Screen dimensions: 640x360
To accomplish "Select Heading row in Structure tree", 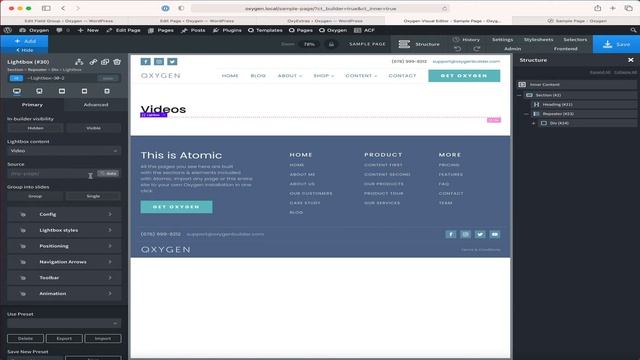I will [584, 104].
